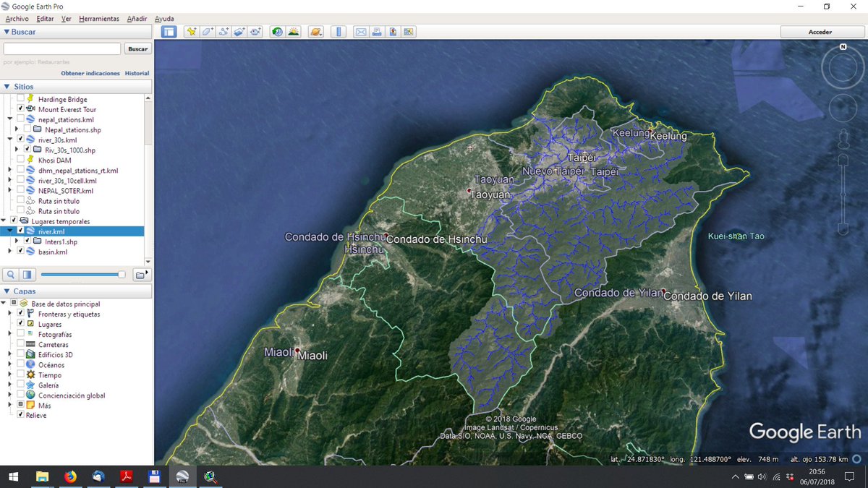Enable the Edificios 3D layer checkbox
The width and height of the screenshot is (868, 488).
[x=20, y=354]
